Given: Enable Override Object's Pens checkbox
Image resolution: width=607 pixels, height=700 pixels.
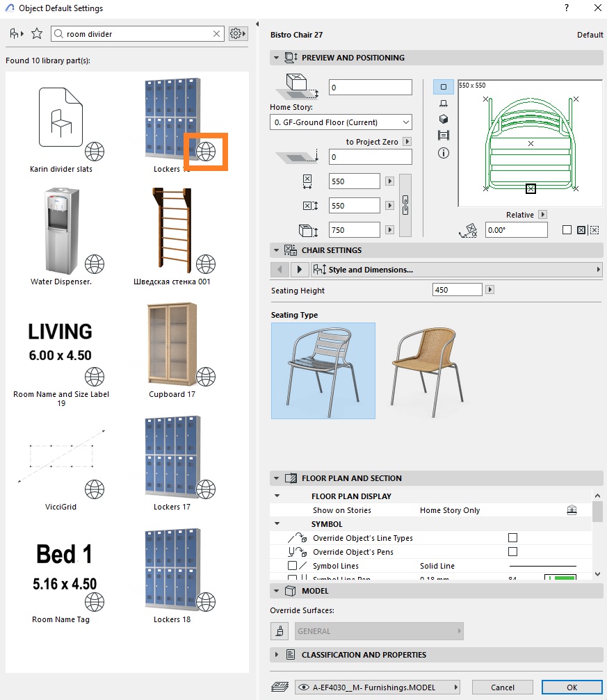Looking at the screenshot, I should click(x=512, y=552).
